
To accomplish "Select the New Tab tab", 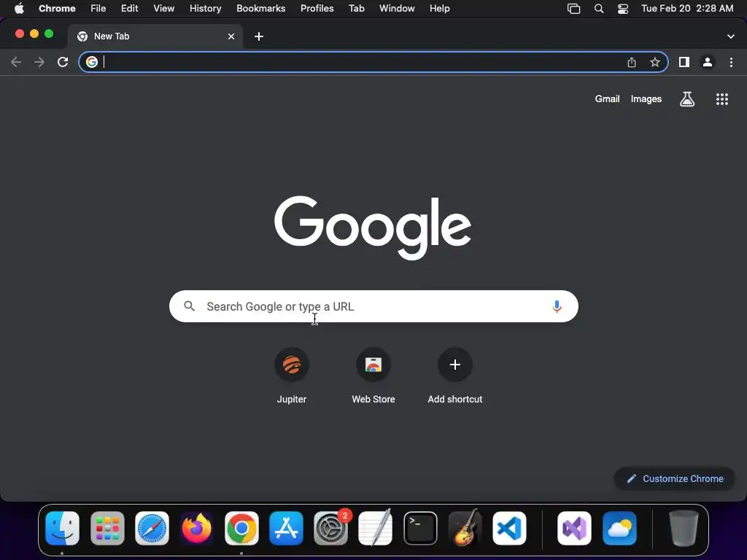I will point(155,36).
